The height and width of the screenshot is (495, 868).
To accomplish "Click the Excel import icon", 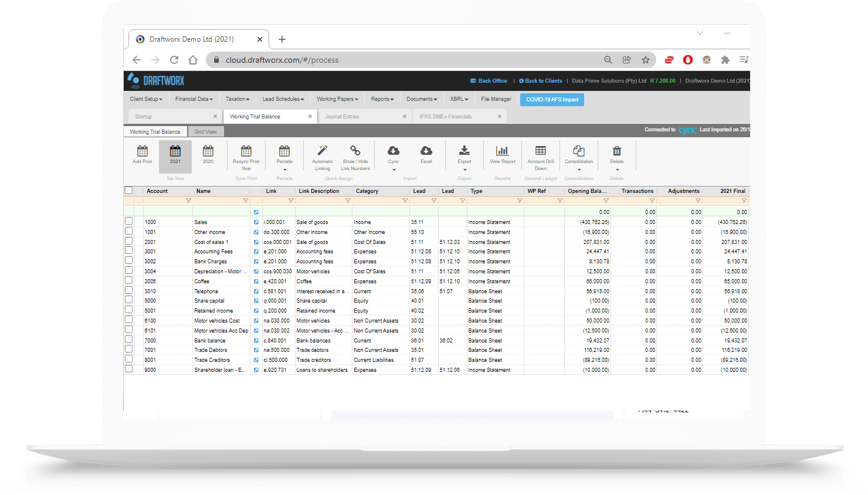I will pyautogui.click(x=426, y=151).
